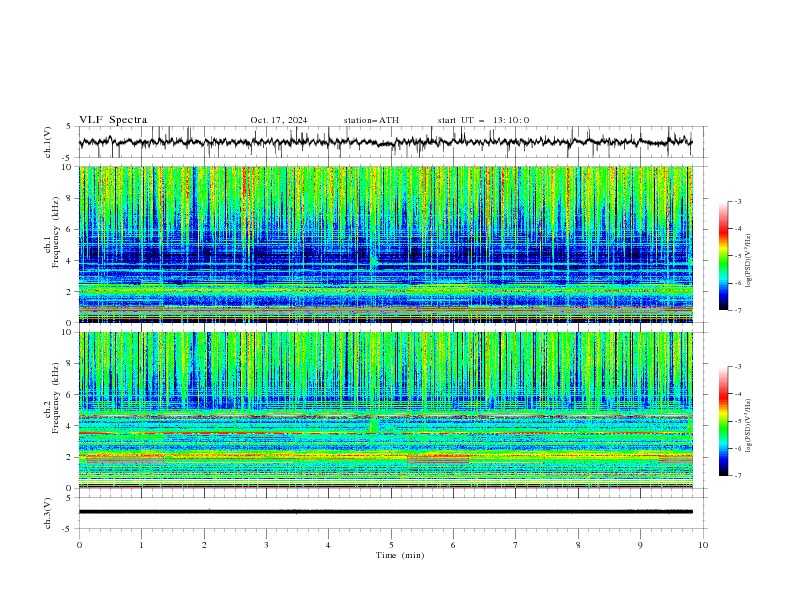Viewport: 792px width, 612px height.
Task: Click the "ch.1(V)" waveform axis label
Action: 48,142
